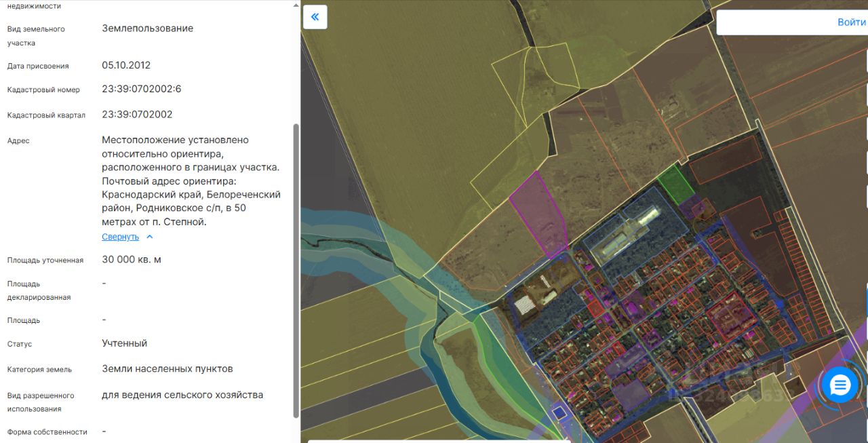This screenshot has height=443, width=868.
Task: Click the Адрес label
Action: point(18,140)
